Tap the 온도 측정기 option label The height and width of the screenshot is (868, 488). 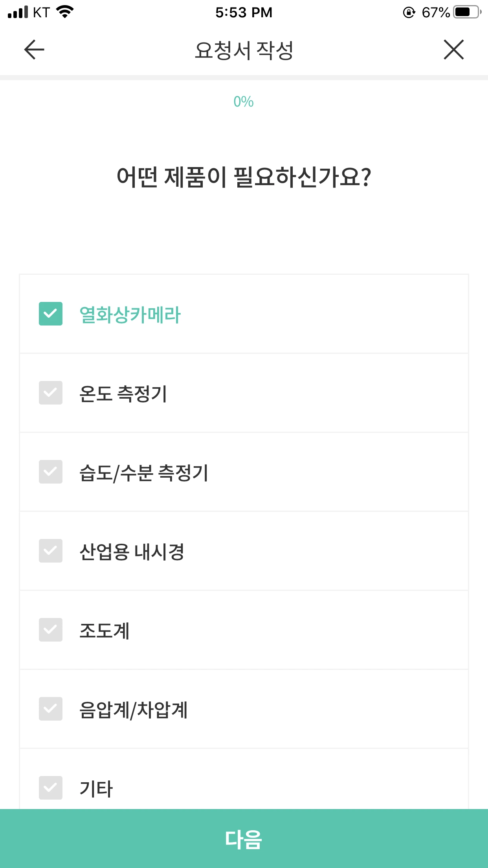(123, 394)
